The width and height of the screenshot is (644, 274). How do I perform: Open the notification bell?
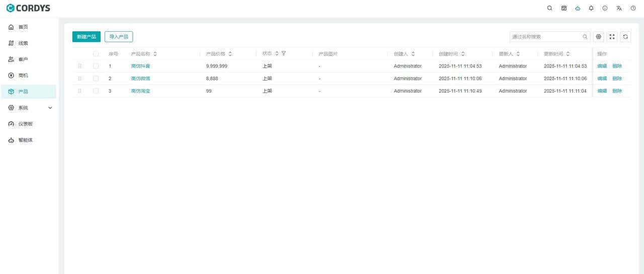coord(591,8)
